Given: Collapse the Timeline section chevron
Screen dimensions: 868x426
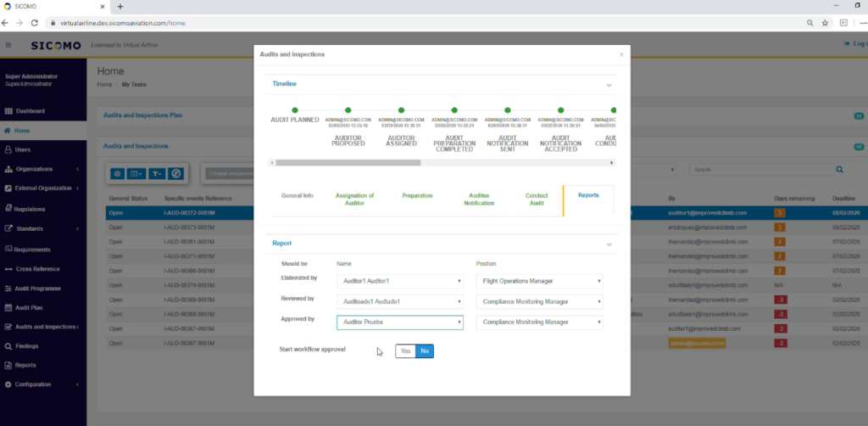Looking at the screenshot, I should [608, 85].
